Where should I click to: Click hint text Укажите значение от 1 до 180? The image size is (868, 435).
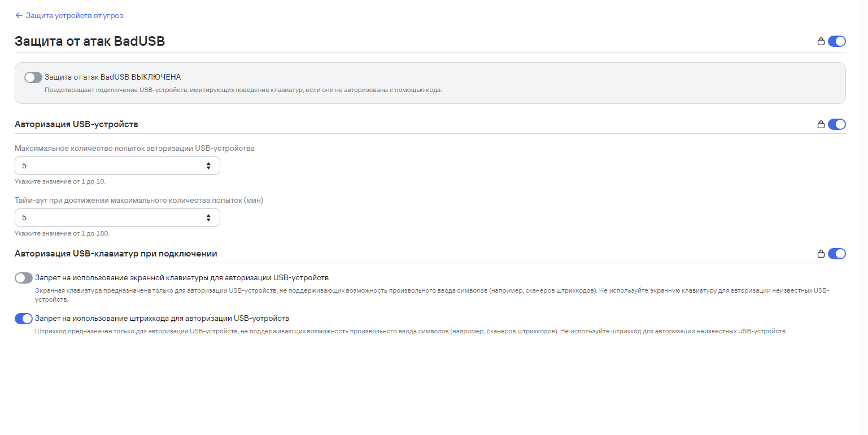62,233
